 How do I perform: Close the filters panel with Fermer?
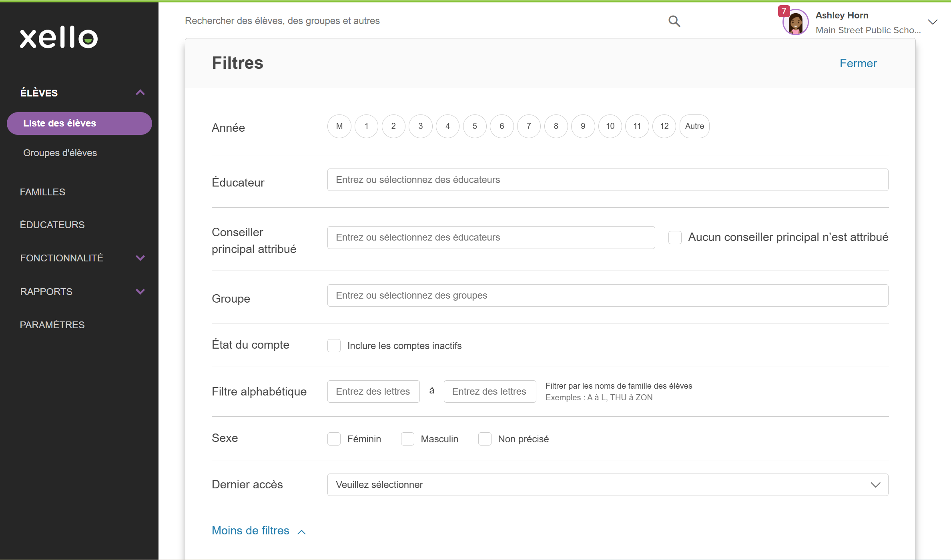click(858, 63)
